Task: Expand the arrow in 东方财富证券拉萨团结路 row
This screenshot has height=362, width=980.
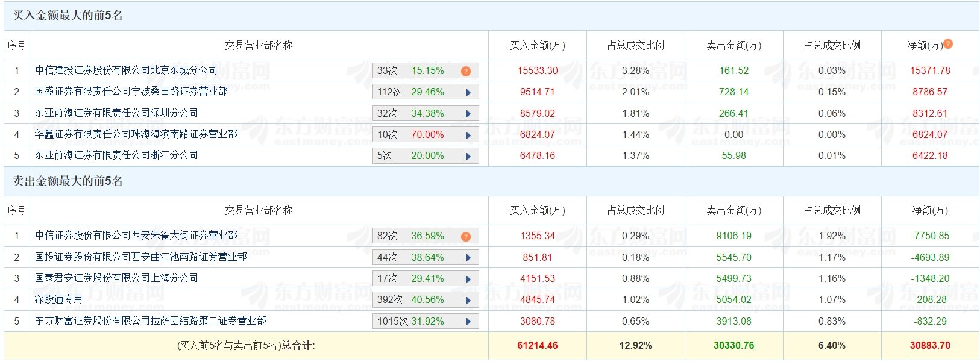Action: click(x=468, y=322)
